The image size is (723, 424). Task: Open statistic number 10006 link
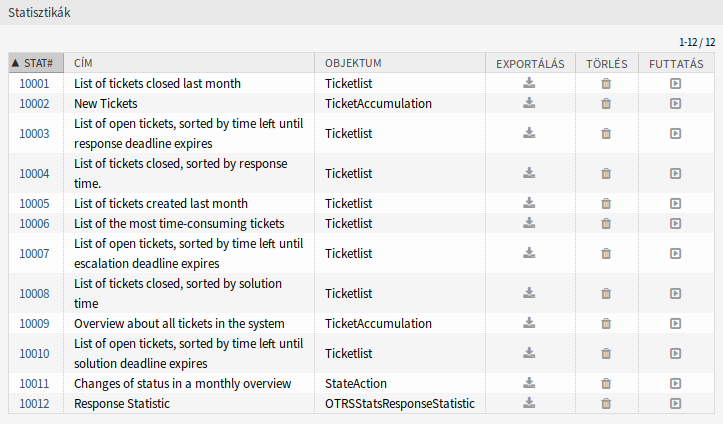(34, 224)
